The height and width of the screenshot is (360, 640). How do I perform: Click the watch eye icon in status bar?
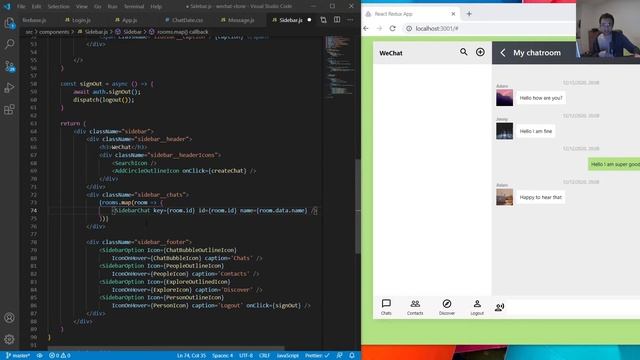pos(40,356)
